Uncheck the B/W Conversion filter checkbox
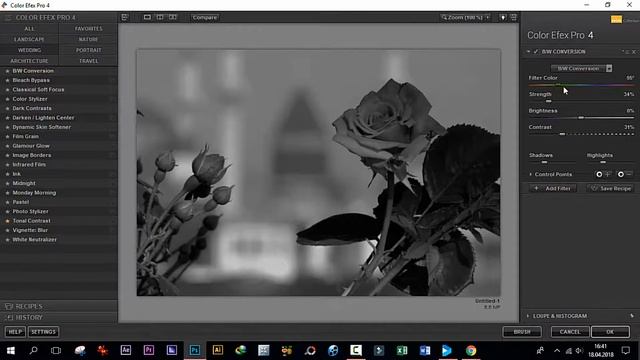 [x=536, y=51]
